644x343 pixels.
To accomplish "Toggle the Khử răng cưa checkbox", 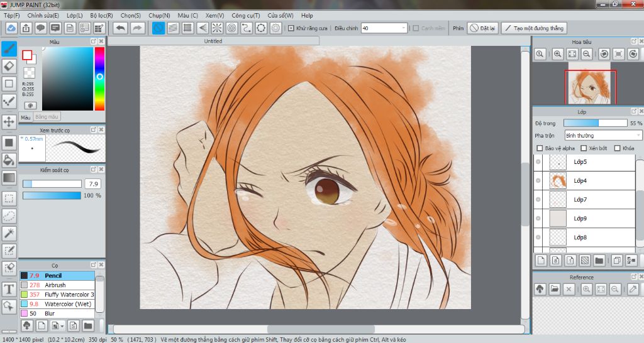I will click(291, 28).
